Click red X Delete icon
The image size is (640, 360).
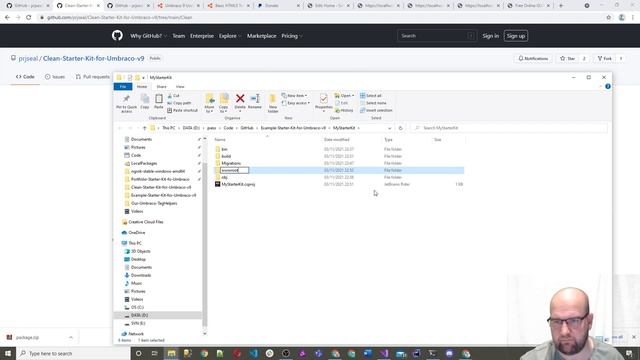(x=240, y=101)
